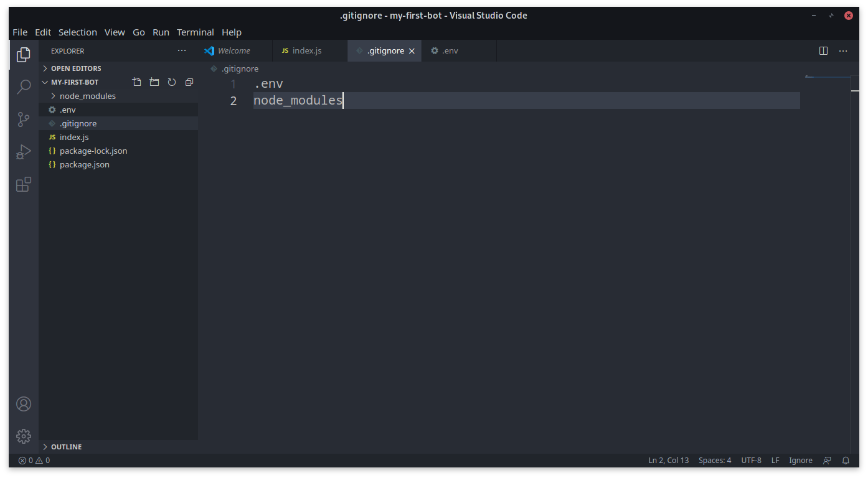Change language mode Ignore

point(801,461)
